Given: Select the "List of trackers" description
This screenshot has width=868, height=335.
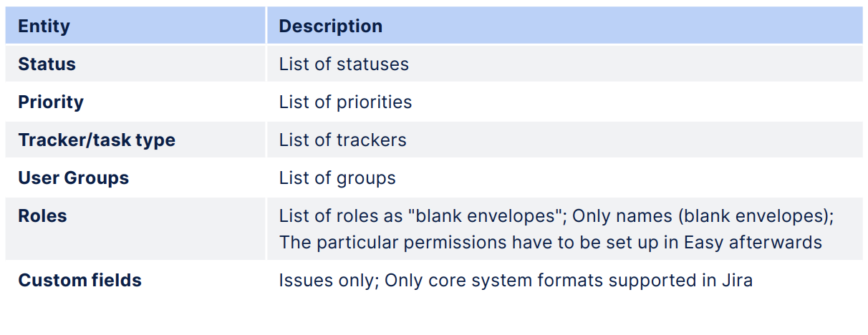Looking at the screenshot, I should (342, 140).
